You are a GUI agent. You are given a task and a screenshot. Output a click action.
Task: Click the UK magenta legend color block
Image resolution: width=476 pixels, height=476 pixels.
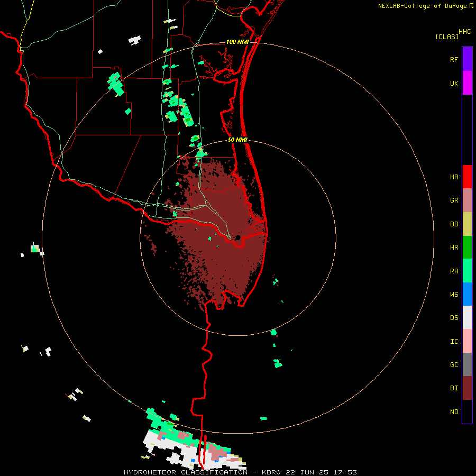(467, 83)
